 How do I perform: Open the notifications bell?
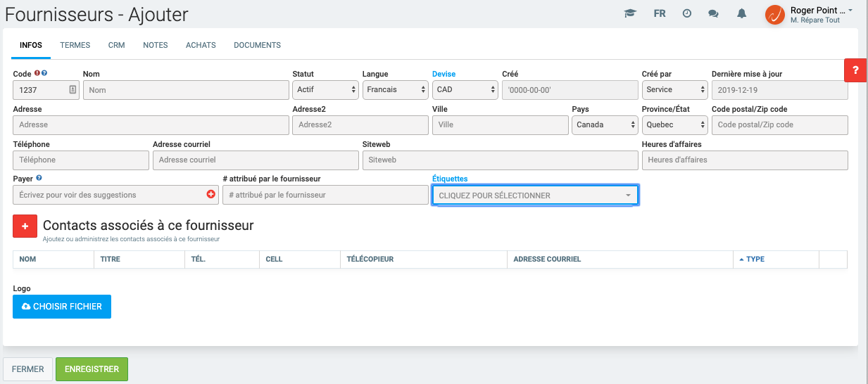741,13
